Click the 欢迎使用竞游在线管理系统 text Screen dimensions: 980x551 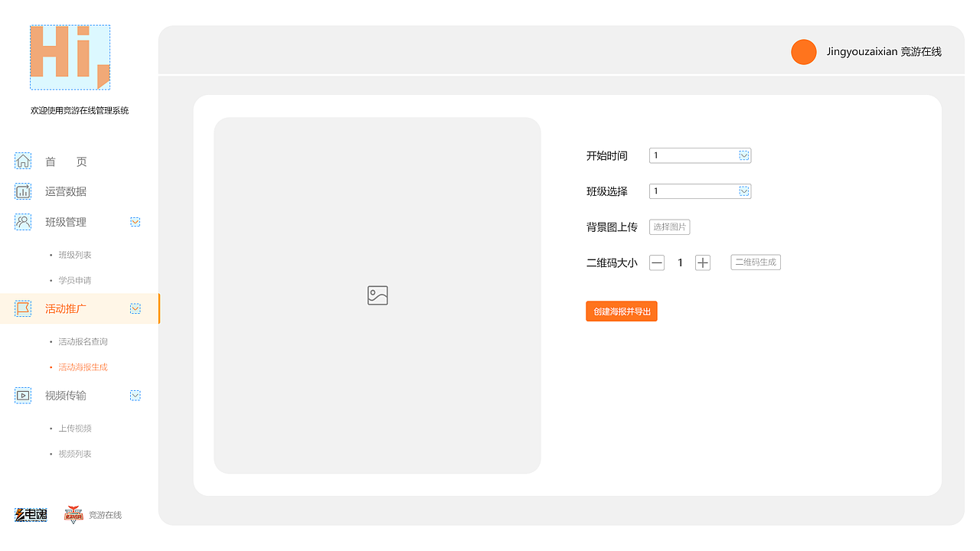tap(80, 110)
